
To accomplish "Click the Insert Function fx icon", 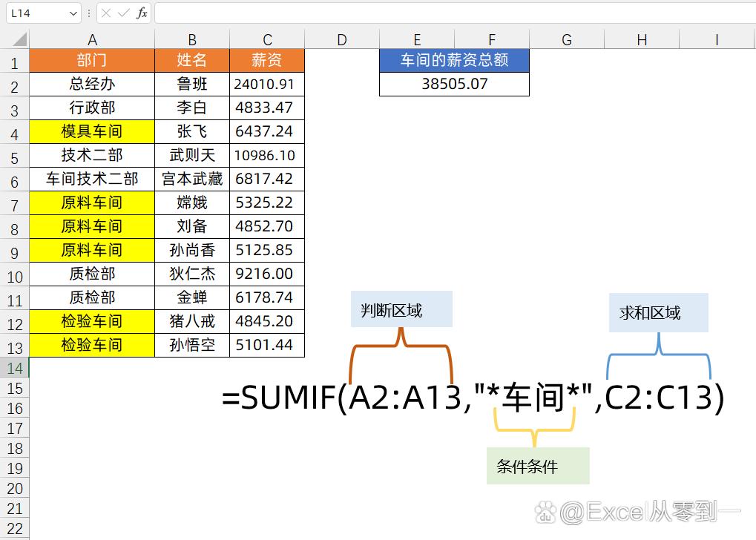I will click(142, 13).
